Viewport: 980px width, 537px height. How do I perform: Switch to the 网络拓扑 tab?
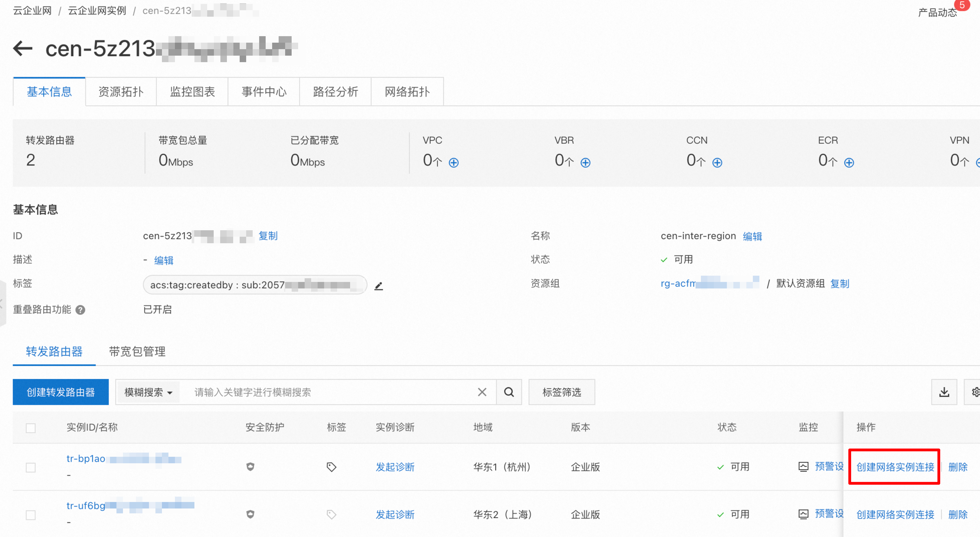(407, 92)
